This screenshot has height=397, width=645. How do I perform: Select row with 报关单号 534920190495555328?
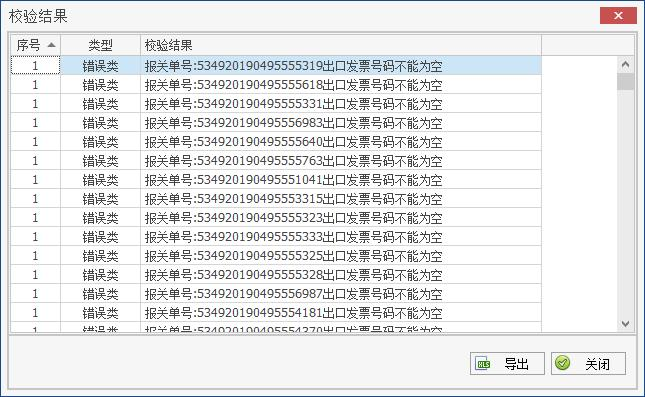[276, 274]
